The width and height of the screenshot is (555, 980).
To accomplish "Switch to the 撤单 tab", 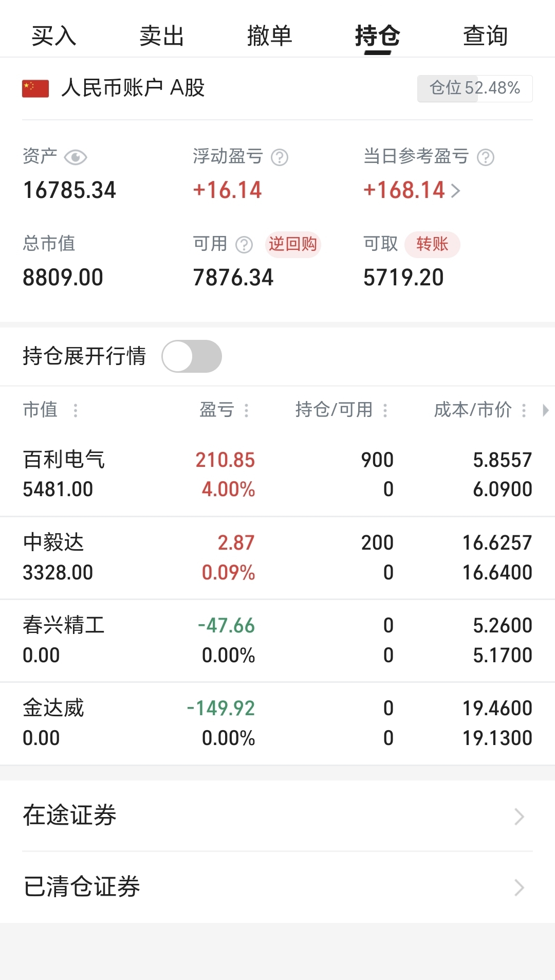I will pyautogui.click(x=270, y=36).
